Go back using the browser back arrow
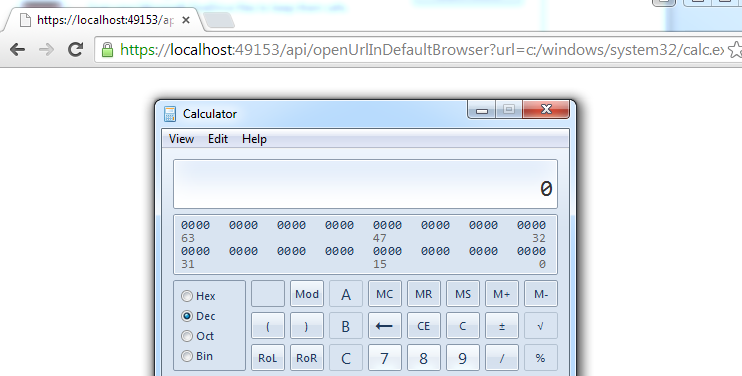The height and width of the screenshot is (376, 742). (x=18, y=49)
